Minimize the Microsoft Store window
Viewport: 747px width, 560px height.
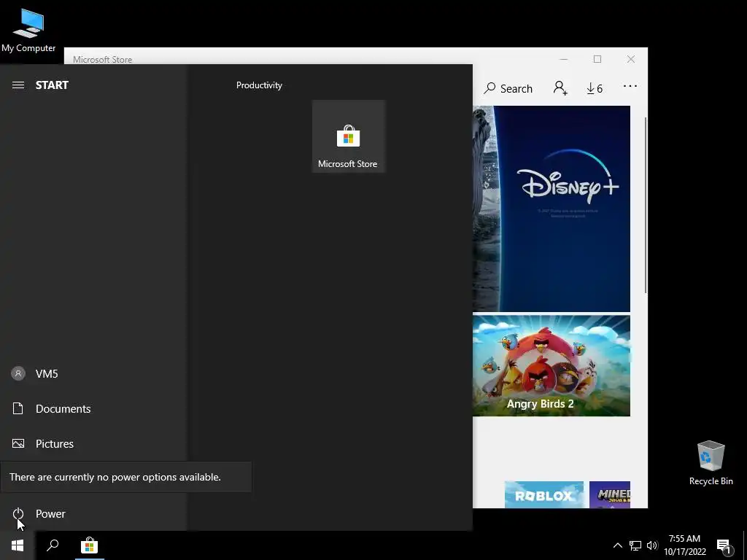click(564, 59)
